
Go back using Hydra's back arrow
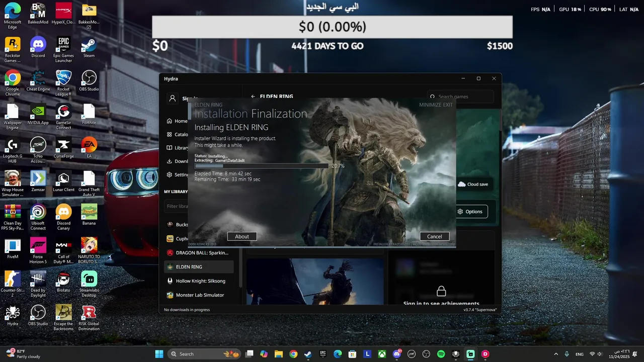click(x=253, y=97)
